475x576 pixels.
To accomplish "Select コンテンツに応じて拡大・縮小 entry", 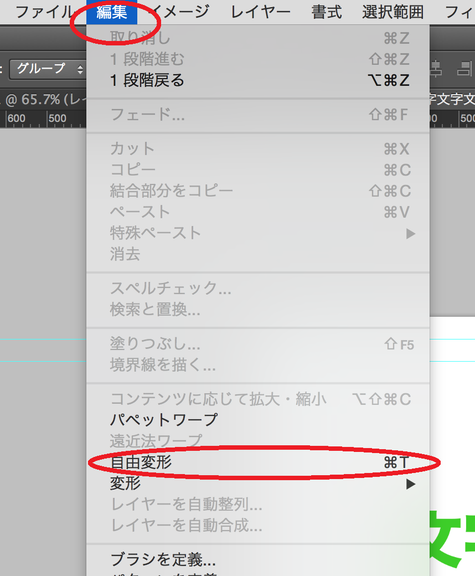I will pyautogui.click(x=258, y=399).
